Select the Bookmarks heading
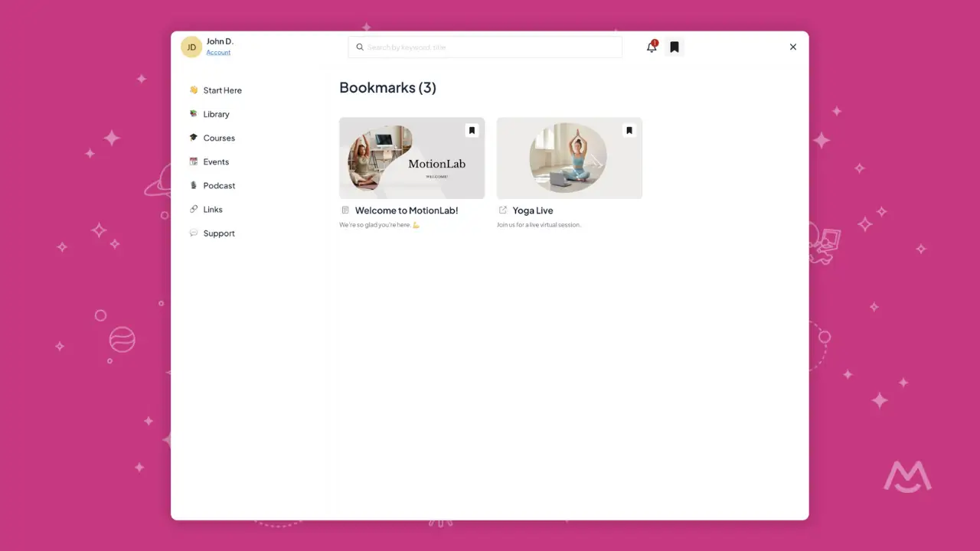This screenshot has width=980, height=551. (387, 87)
